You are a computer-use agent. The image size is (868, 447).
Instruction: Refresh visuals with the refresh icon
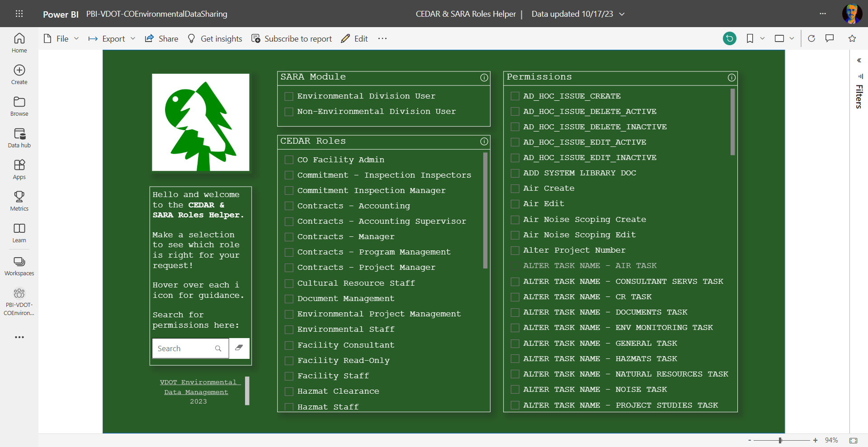811,39
